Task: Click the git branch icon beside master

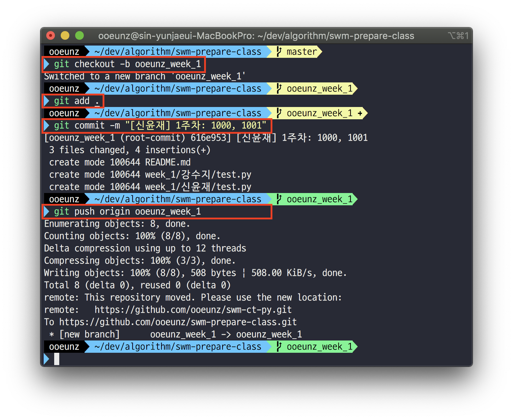Action: click(x=279, y=52)
